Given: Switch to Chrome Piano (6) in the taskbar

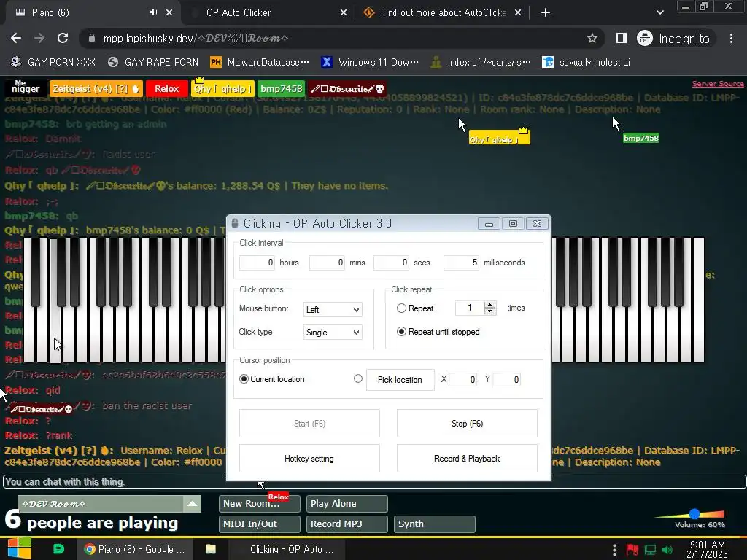Looking at the screenshot, I should pos(135,550).
